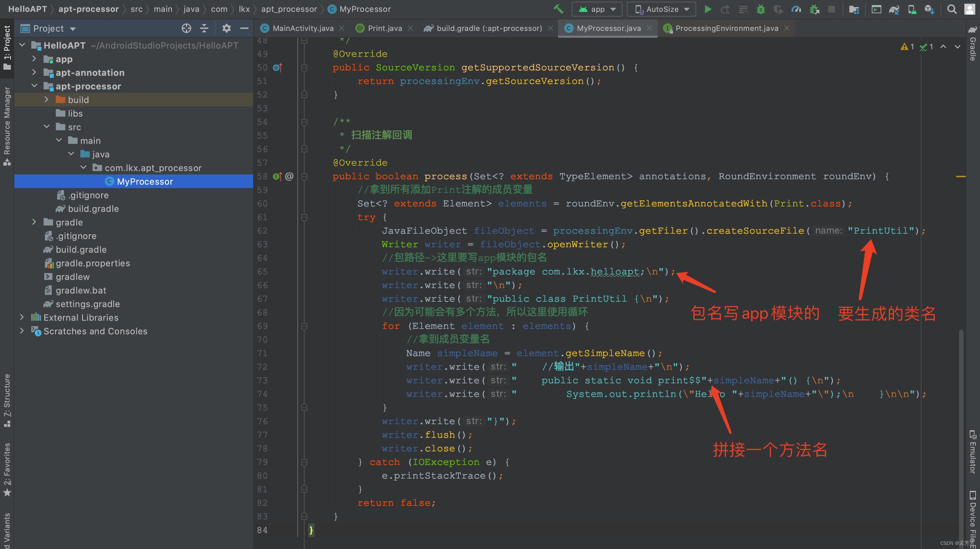Sync project with Gradle files elephant icon
This screenshot has width=980, height=549.
(894, 9)
